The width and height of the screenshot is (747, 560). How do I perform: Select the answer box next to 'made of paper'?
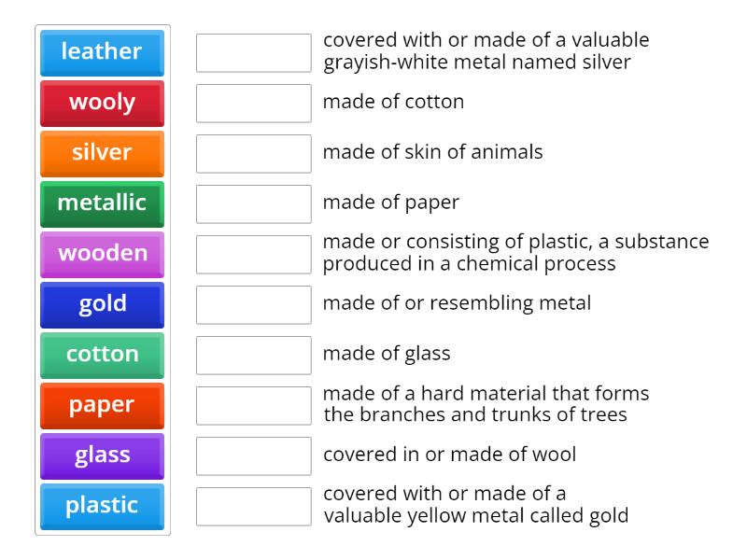point(253,203)
